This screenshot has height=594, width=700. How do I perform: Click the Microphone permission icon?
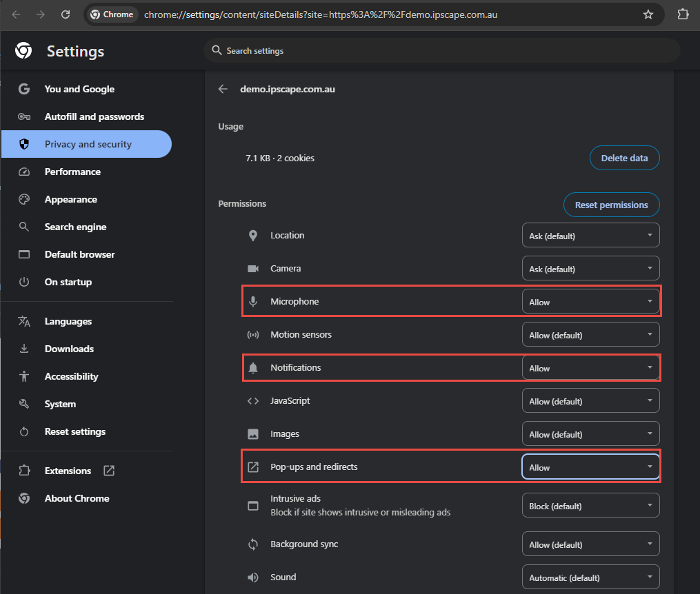[253, 302]
